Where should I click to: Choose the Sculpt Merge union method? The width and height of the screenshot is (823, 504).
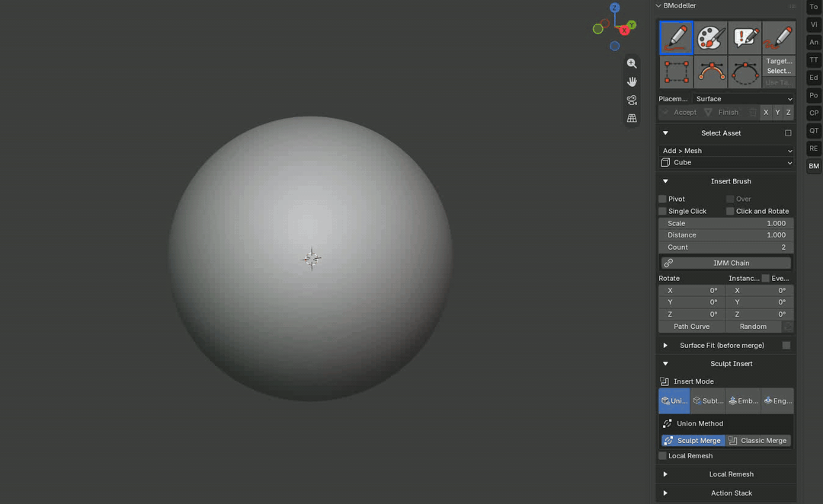[693, 441]
